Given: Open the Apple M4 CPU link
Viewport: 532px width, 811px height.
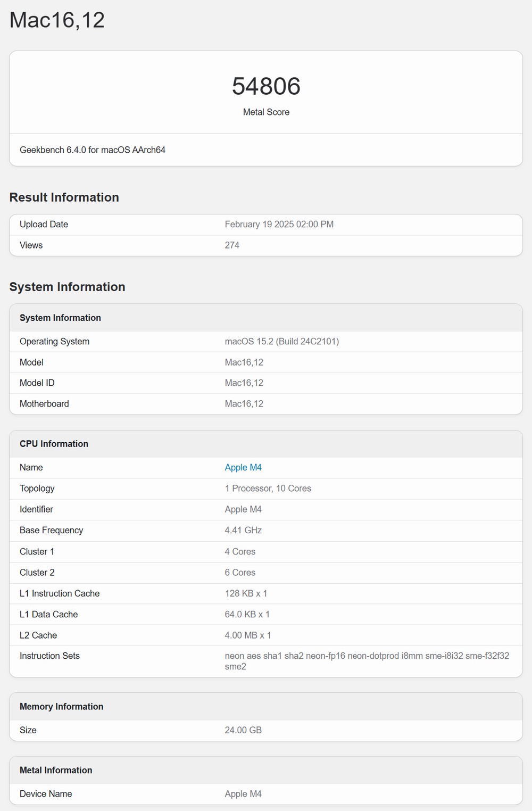Looking at the screenshot, I should pos(243,467).
